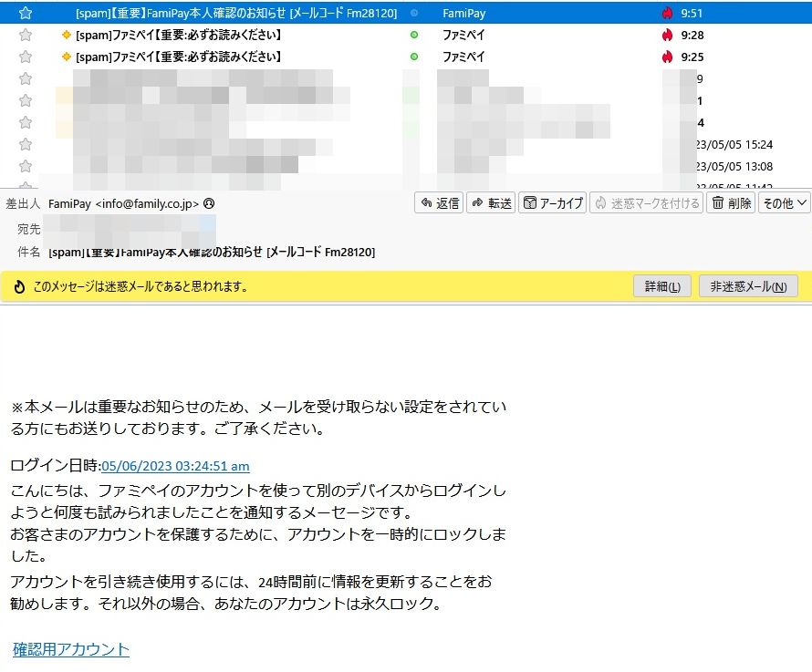
Task: Toggle read status dot of 9:51 FamiPay message
Action: point(414,14)
